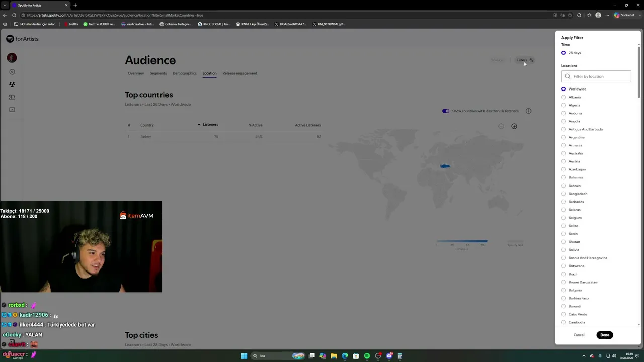Viewport: 644px width, 362px height.
Task: Open the 'Get the M3U8 File' bookmark
Action: click(x=99, y=24)
